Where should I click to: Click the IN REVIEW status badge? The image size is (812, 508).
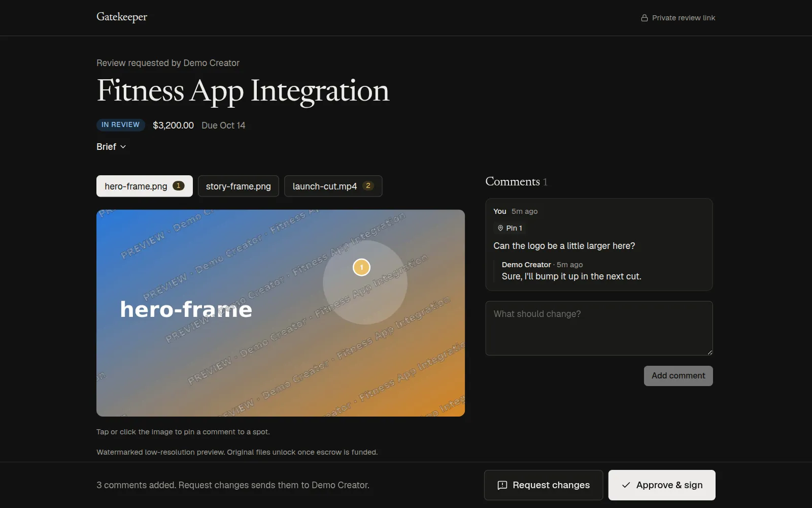tap(121, 125)
